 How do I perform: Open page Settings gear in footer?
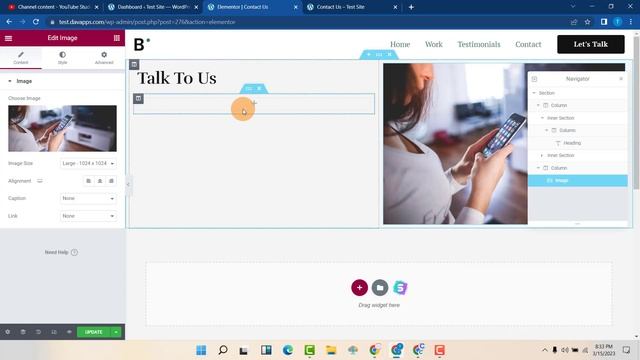(8, 332)
